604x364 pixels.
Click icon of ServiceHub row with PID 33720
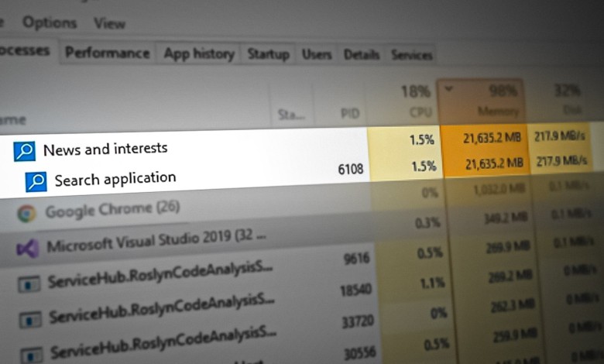pyautogui.click(x=32, y=355)
